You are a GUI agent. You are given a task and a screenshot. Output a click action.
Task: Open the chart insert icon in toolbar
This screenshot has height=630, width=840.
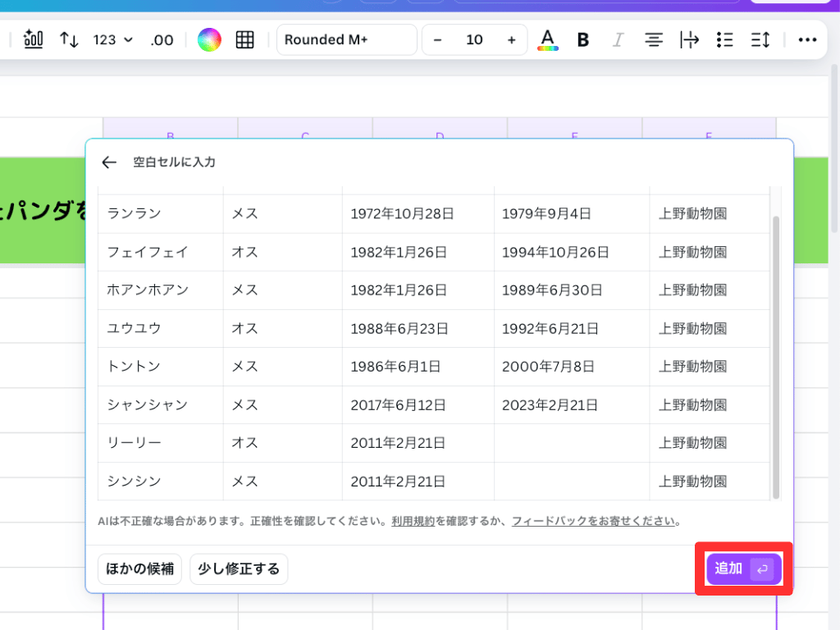pyautogui.click(x=33, y=39)
